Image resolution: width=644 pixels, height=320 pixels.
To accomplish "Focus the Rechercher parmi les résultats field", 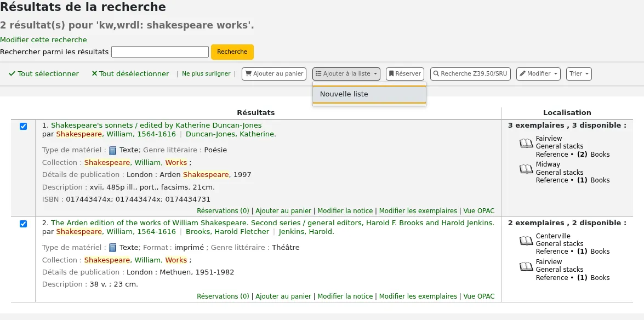I will (160, 52).
